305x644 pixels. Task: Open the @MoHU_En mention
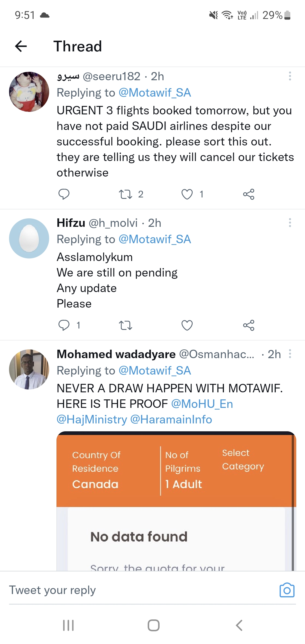202,404
